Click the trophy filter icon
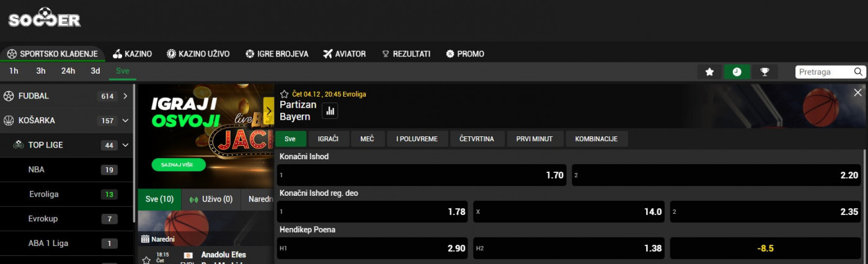Image resolution: width=868 pixels, height=264 pixels. tap(764, 72)
